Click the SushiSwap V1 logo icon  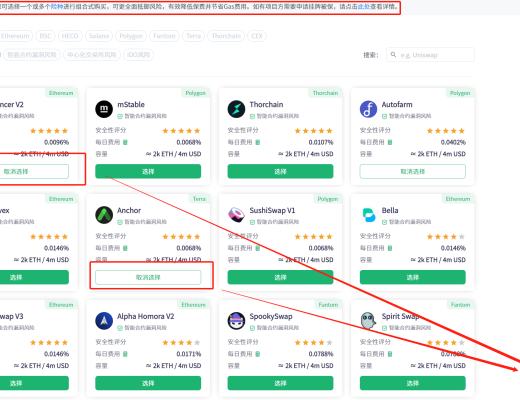tap(236, 215)
